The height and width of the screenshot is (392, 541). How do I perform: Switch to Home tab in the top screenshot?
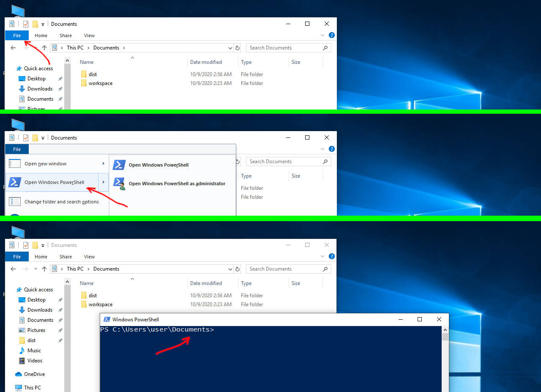[41, 36]
